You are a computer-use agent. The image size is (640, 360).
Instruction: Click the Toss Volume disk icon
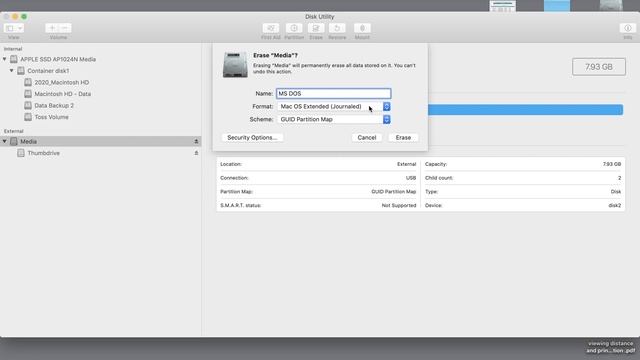(28, 117)
